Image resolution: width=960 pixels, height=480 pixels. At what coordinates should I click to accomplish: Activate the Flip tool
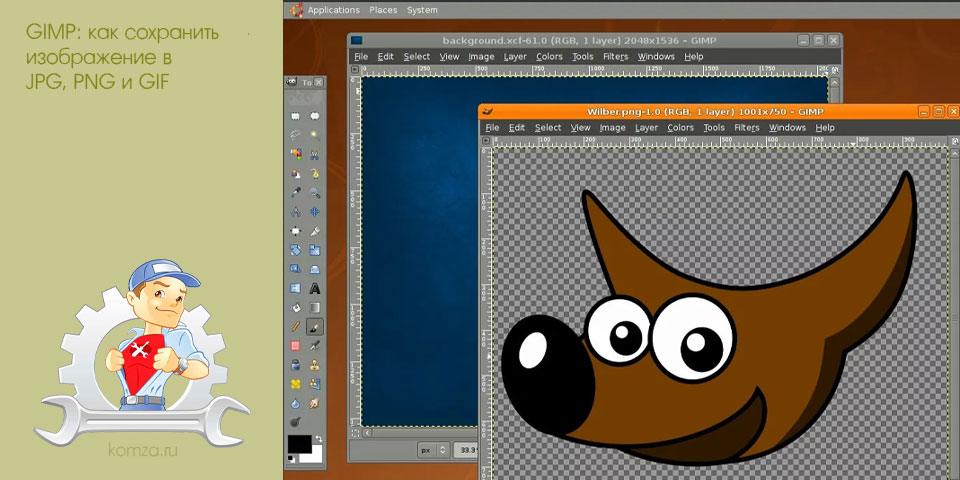[295, 288]
